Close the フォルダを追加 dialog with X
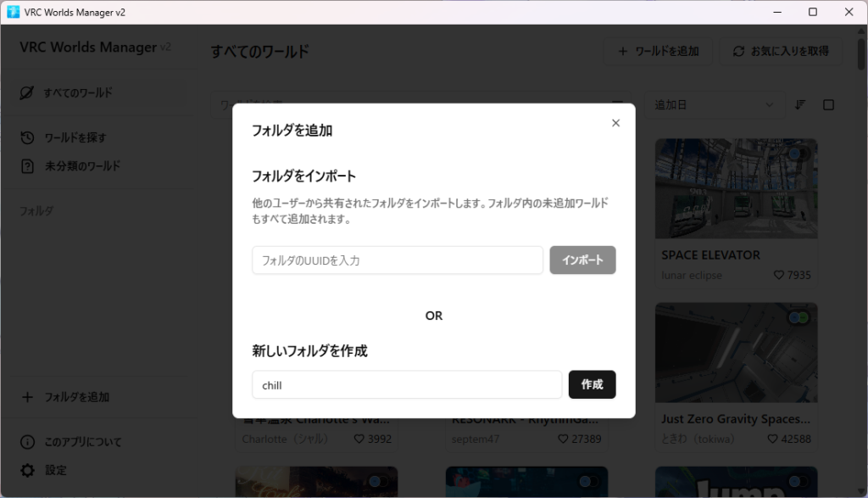868x498 pixels. tap(615, 123)
